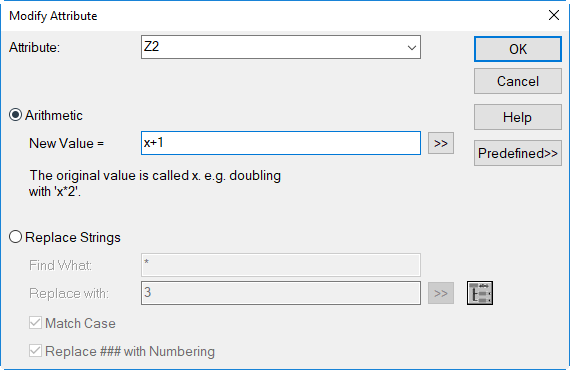Click the Find What text field
Image resolution: width=570 pixels, height=370 pixels.
tap(281, 265)
